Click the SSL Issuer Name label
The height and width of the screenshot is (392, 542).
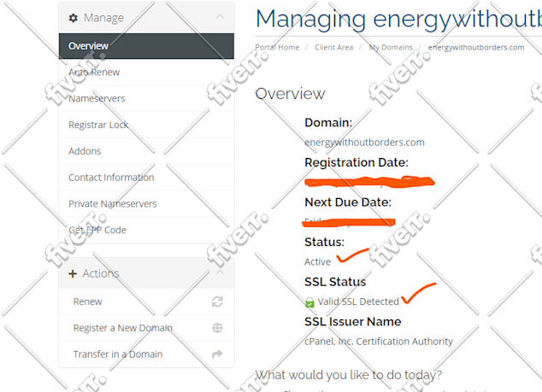coord(352,322)
